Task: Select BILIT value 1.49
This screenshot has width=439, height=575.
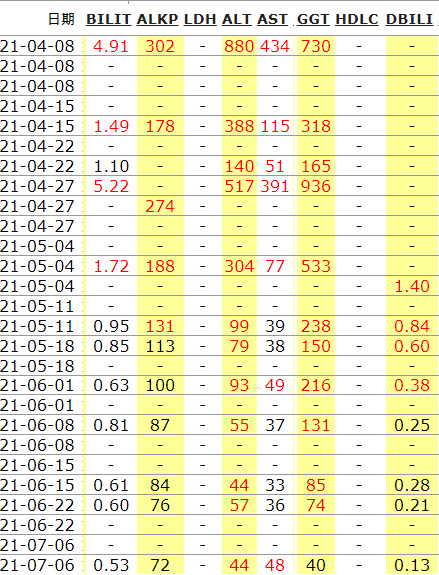Action: tap(111, 127)
